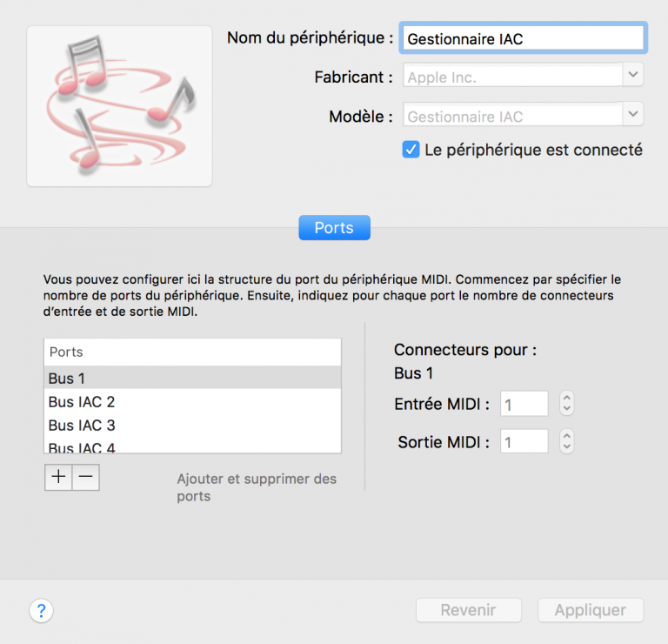Click the Entrée MIDI number field

[524, 404]
